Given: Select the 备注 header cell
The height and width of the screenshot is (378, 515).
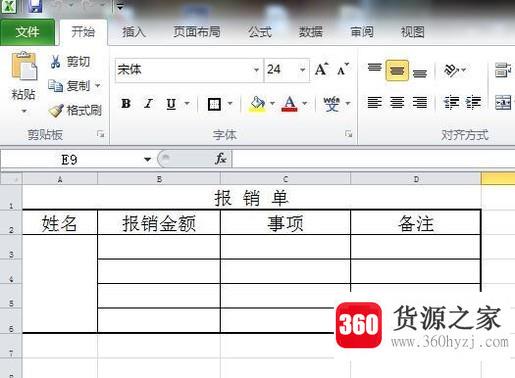Looking at the screenshot, I should (416, 222).
